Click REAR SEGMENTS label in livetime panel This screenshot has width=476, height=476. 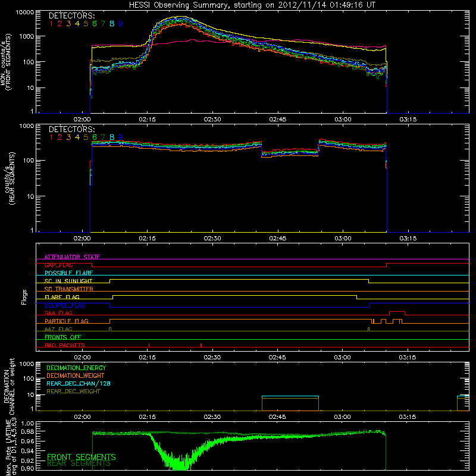tap(79, 464)
